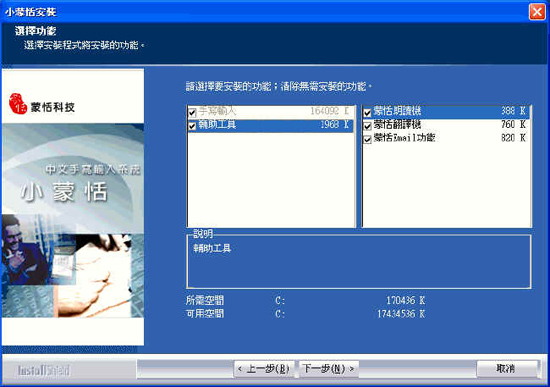Select the 蒙恬翻譯機 list item
The image size is (550, 387).
(x=446, y=125)
